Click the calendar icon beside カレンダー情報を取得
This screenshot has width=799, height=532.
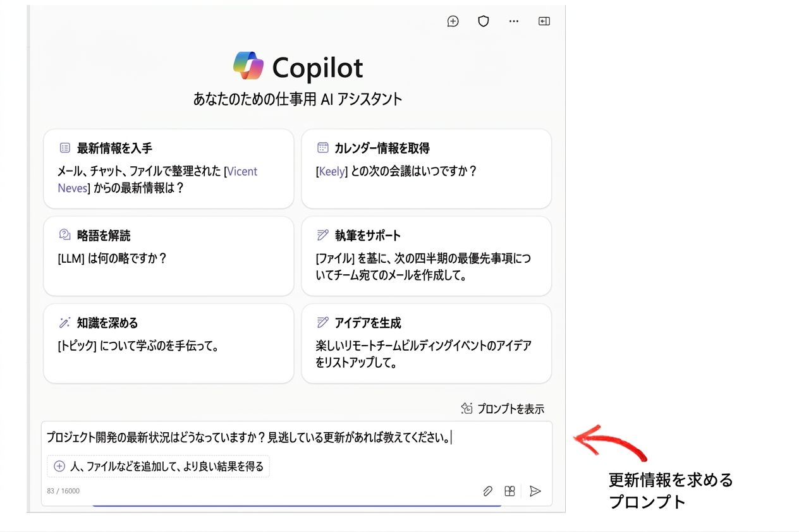pos(322,148)
